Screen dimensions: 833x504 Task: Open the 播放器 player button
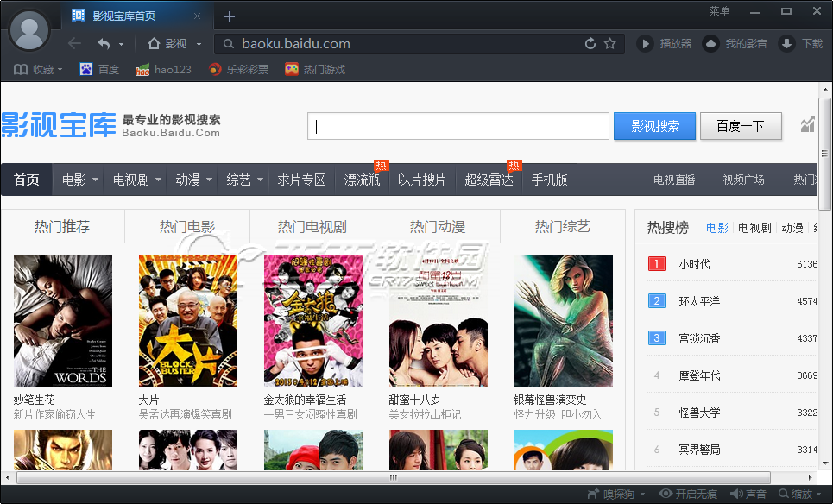(665, 43)
